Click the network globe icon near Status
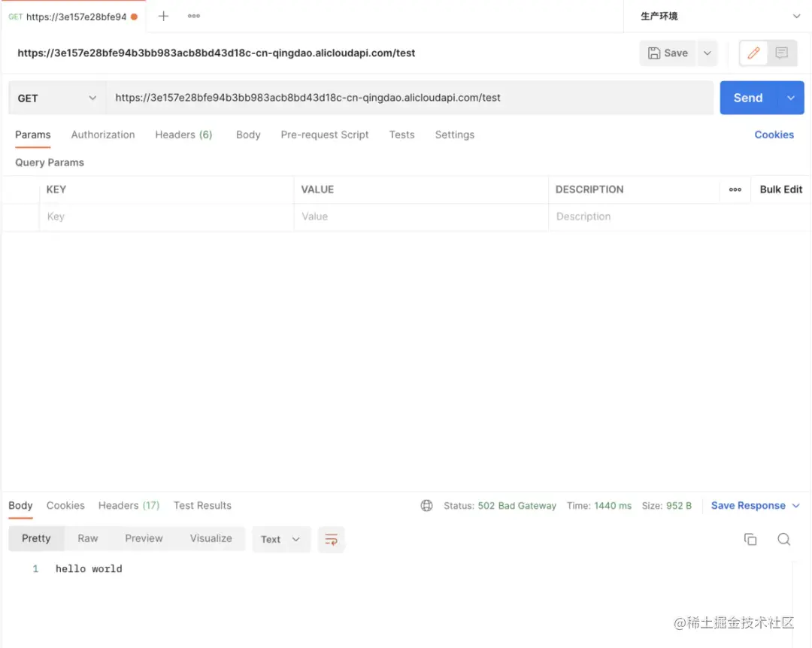This screenshot has width=812, height=648. pos(426,506)
